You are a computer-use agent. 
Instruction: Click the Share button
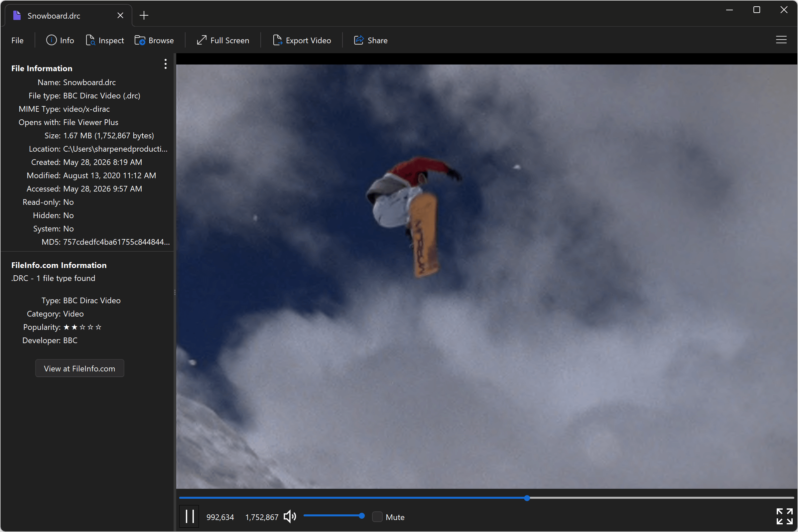click(370, 40)
